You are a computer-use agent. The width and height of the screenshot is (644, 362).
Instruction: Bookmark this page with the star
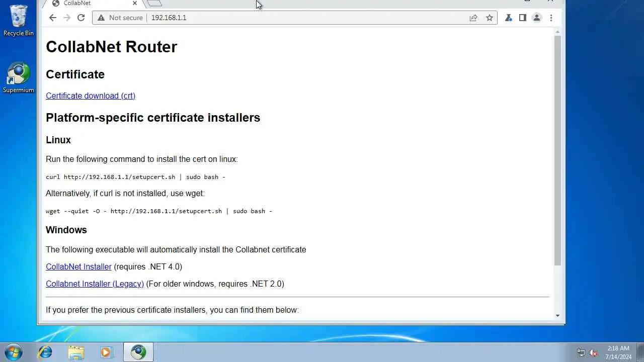click(x=490, y=18)
